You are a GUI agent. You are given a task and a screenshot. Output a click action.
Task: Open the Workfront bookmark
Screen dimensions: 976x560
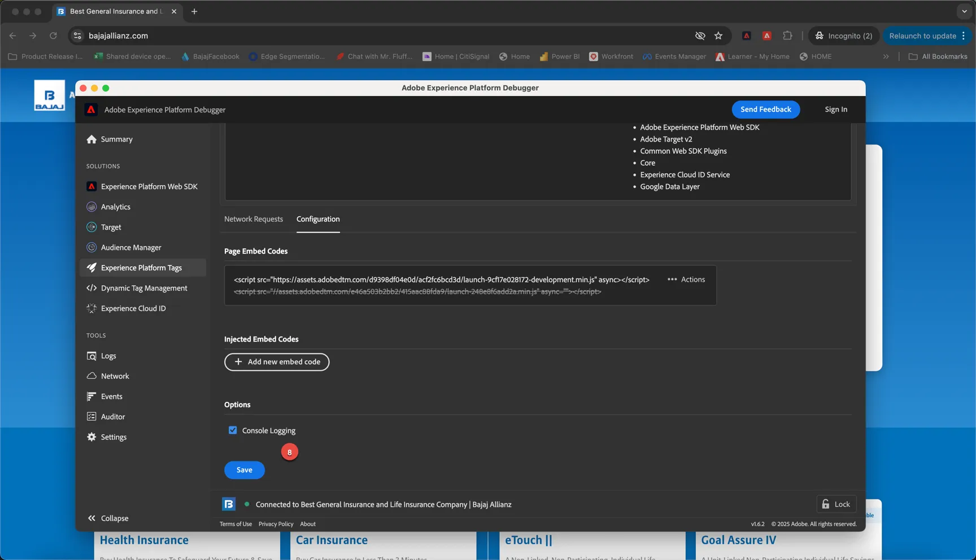click(611, 56)
